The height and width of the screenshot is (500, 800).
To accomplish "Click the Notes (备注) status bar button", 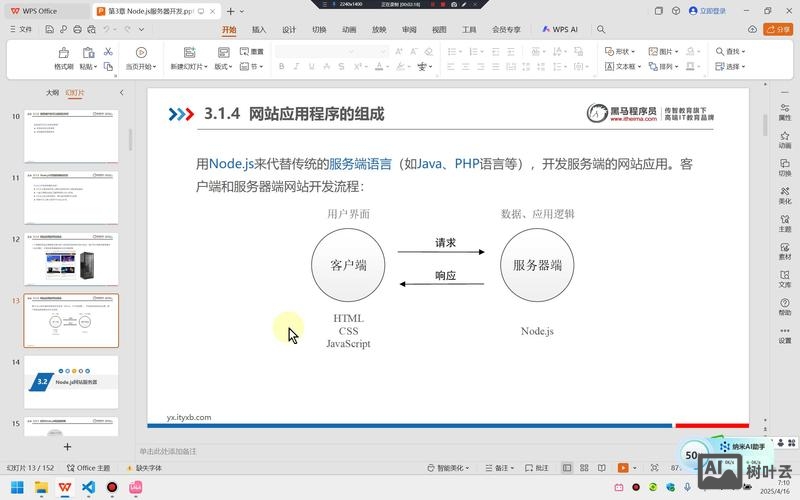I will tap(499, 468).
